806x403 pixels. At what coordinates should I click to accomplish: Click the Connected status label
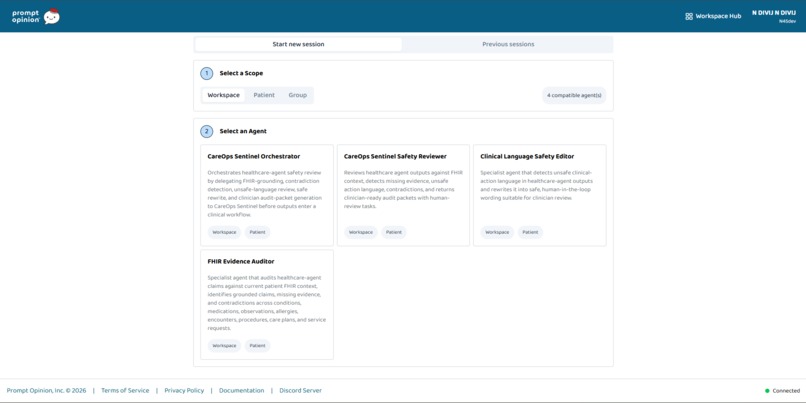[x=786, y=391]
